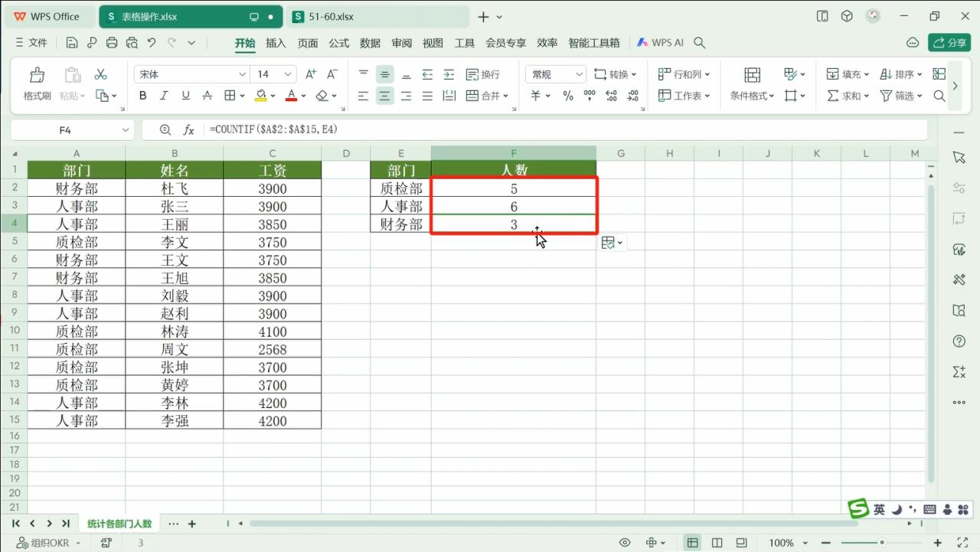Move the zoom slider handle

[882, 543]
